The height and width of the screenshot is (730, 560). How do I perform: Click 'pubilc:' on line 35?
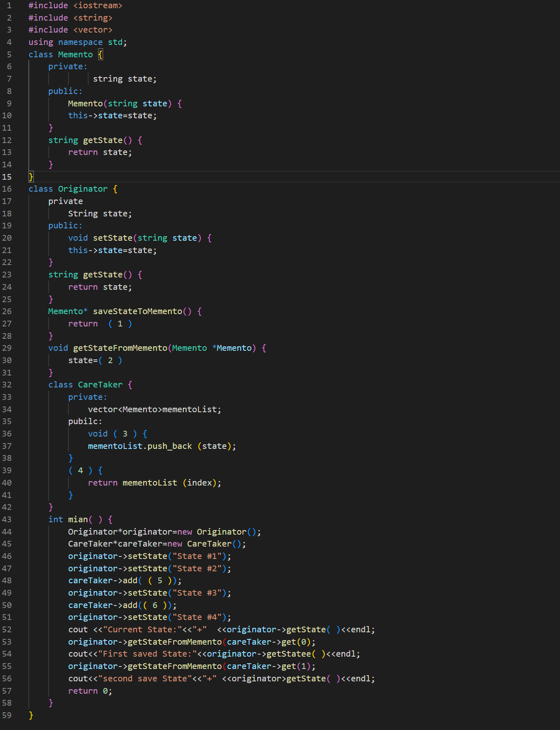click(x=85, y=422)
